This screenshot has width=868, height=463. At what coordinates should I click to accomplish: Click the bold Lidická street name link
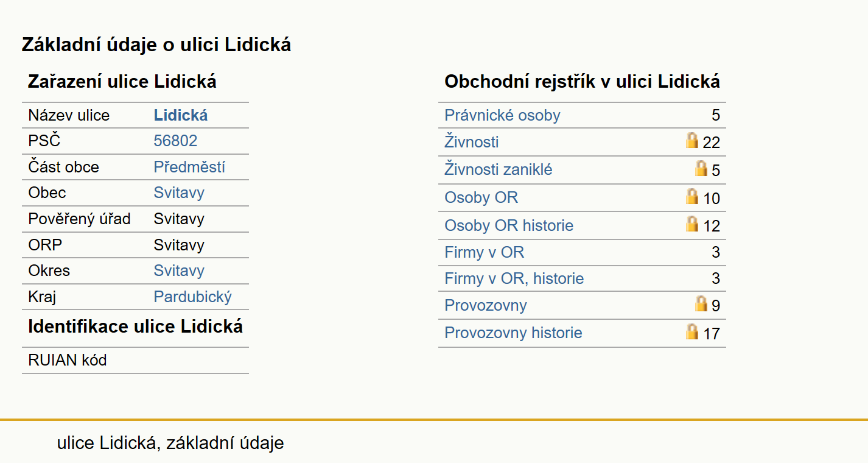point(181,115)
